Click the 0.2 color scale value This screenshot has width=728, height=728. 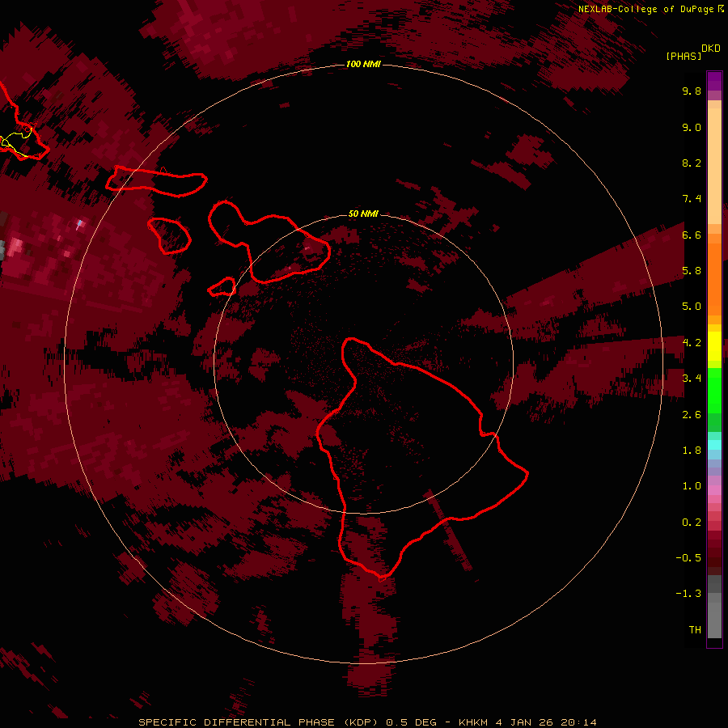692,523
